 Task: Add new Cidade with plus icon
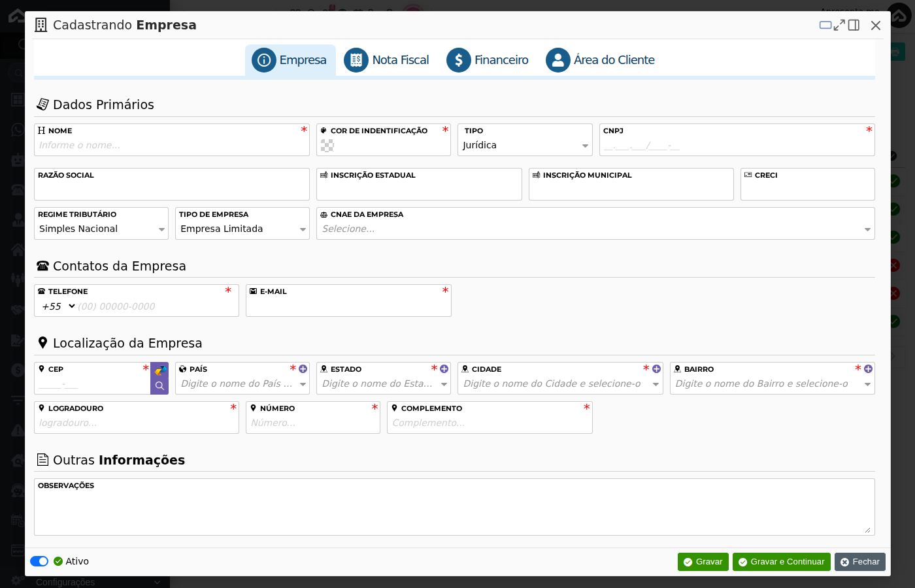pyautogui.click(x=656, y=369)
